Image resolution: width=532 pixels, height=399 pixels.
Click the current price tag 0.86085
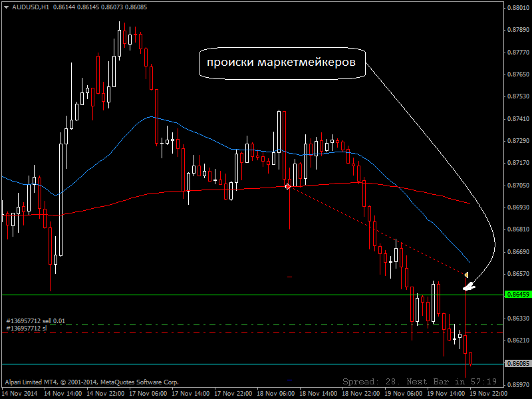[518, 364]
